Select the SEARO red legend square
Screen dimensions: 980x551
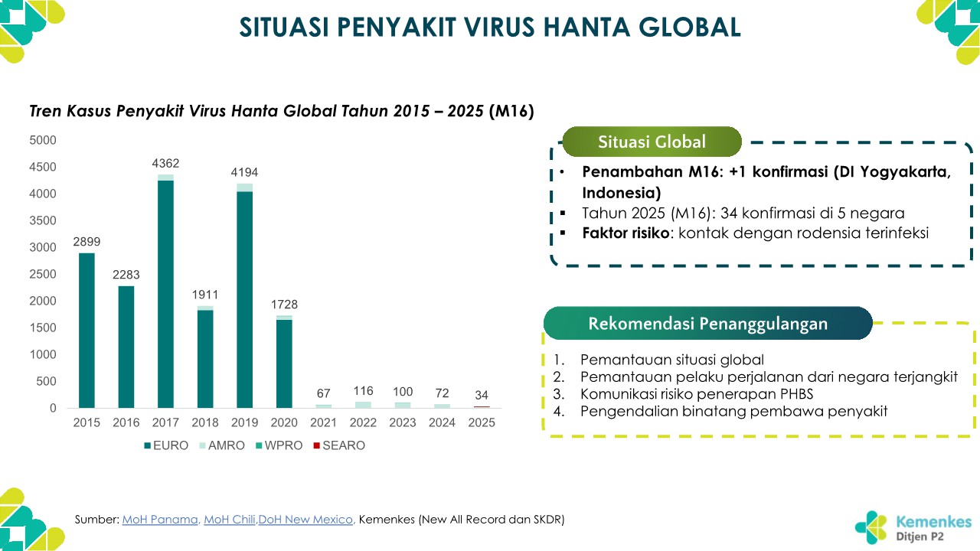pos(315,445)
